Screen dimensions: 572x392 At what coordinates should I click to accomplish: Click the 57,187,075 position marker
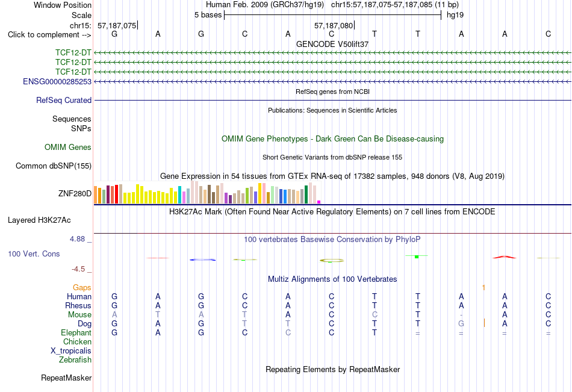(x=117, y=25)
